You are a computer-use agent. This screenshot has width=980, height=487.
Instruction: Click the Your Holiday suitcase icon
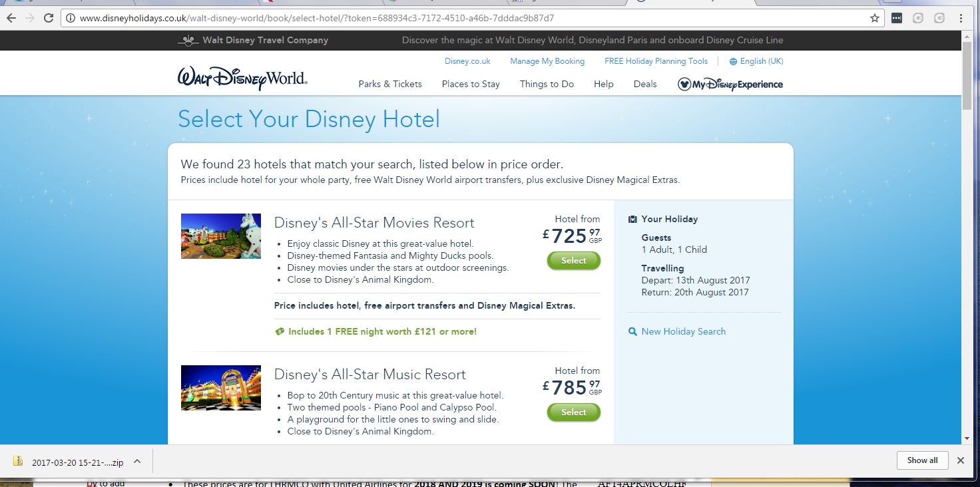pos(632,219)
